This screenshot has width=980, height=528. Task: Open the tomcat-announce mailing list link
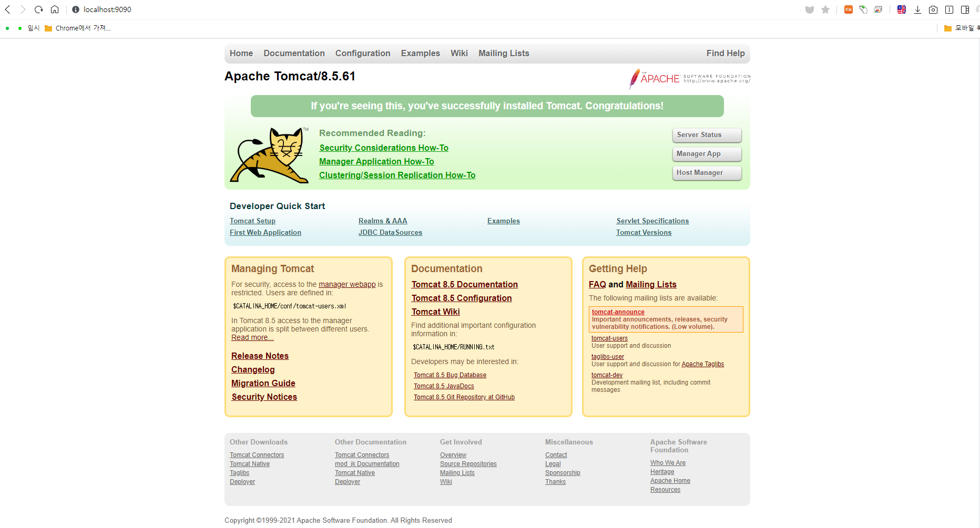tap(618, 312)
